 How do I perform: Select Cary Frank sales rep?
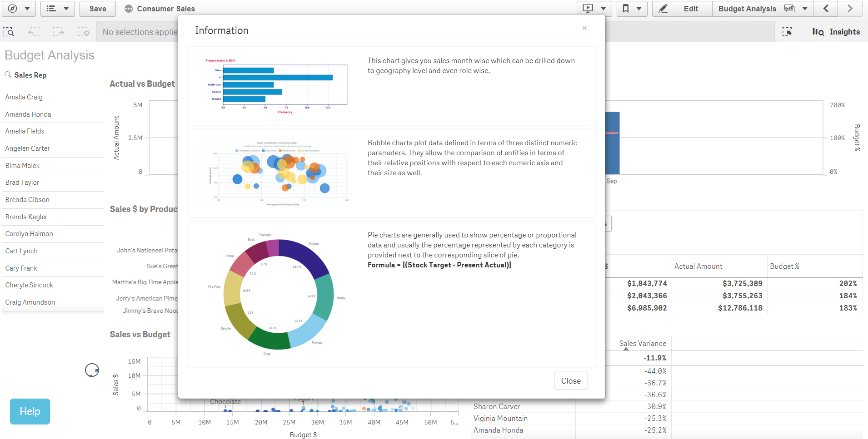point(53,268)
